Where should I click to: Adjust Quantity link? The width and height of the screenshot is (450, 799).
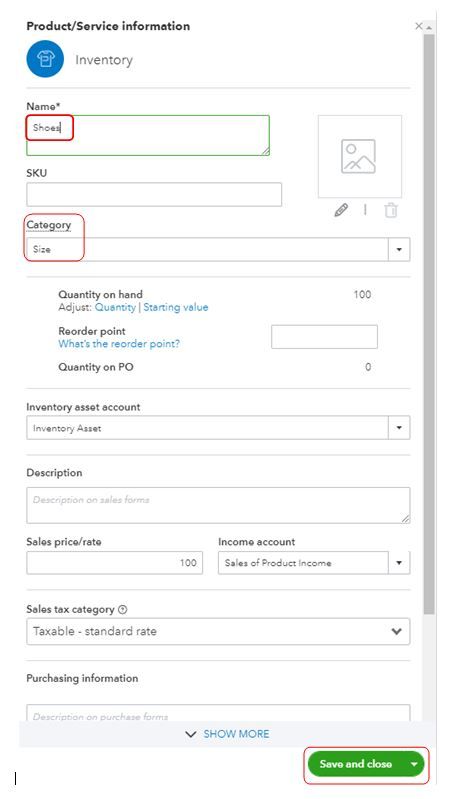pyautogui.click(x=115, y=307)
